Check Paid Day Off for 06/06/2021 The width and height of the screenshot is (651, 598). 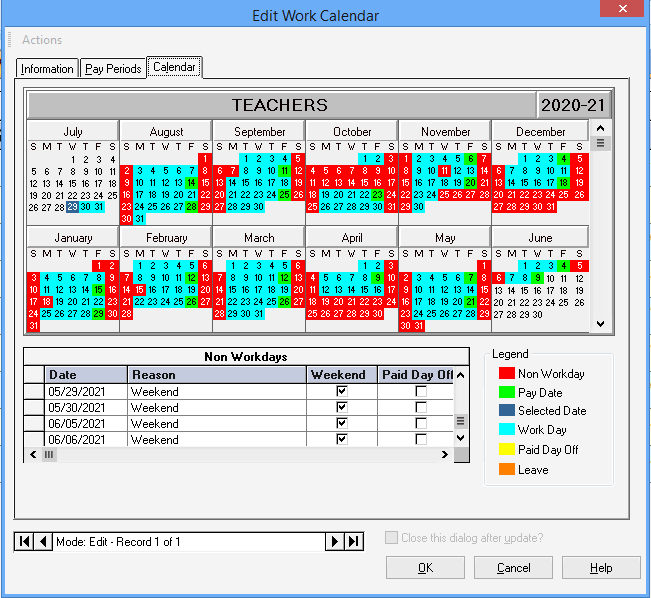[x=421, y=439]
